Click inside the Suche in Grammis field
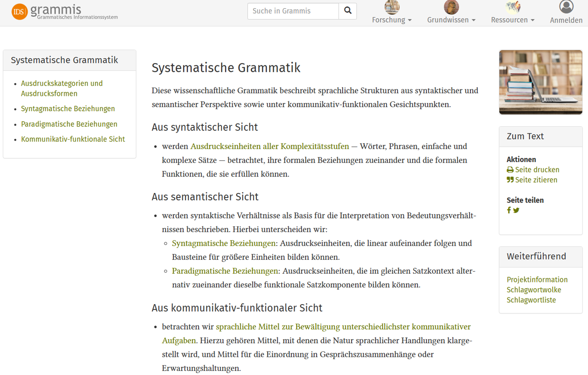 click(x=293, y=10)
